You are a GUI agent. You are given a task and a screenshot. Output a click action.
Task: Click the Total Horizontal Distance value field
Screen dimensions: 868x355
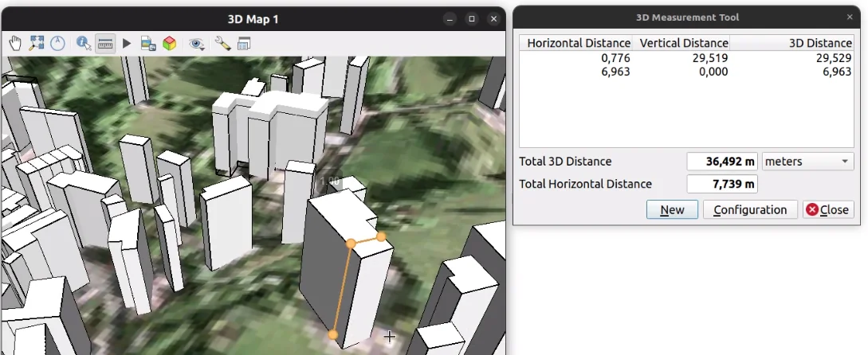tap(721, 185)
